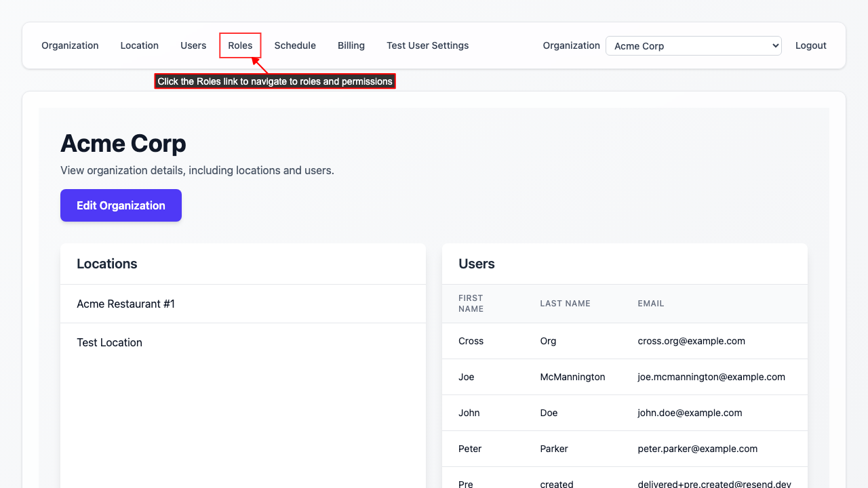Viewport: 868px width, 488px height.
Task: Click the Logout link
Action: (810, 45)
